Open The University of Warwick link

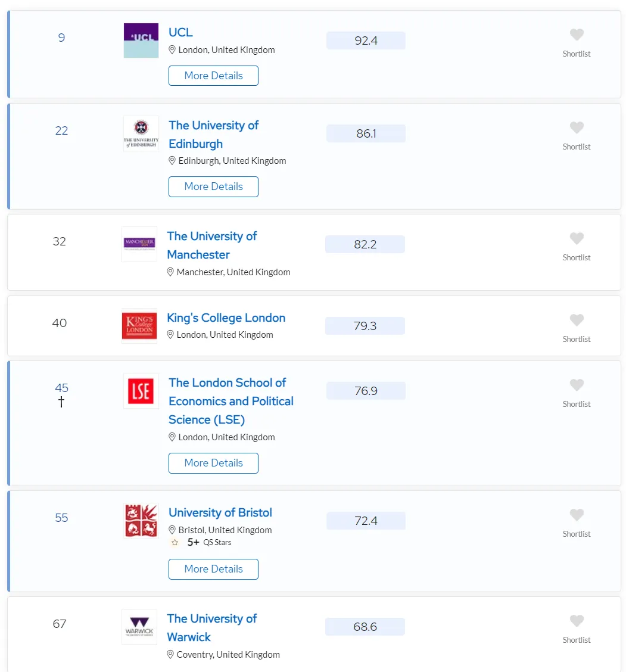click(211, 627)
